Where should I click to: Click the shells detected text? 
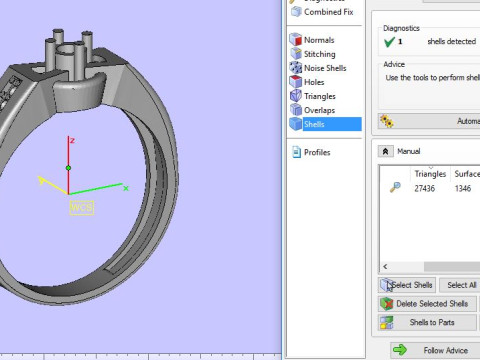tap(452, 41)
